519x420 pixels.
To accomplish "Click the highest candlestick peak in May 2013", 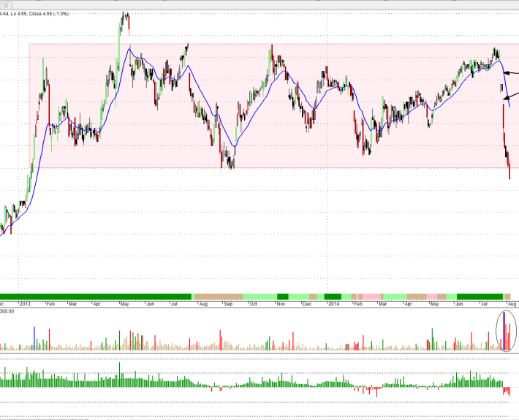I will pyautogui.click(x=126, y=16).
